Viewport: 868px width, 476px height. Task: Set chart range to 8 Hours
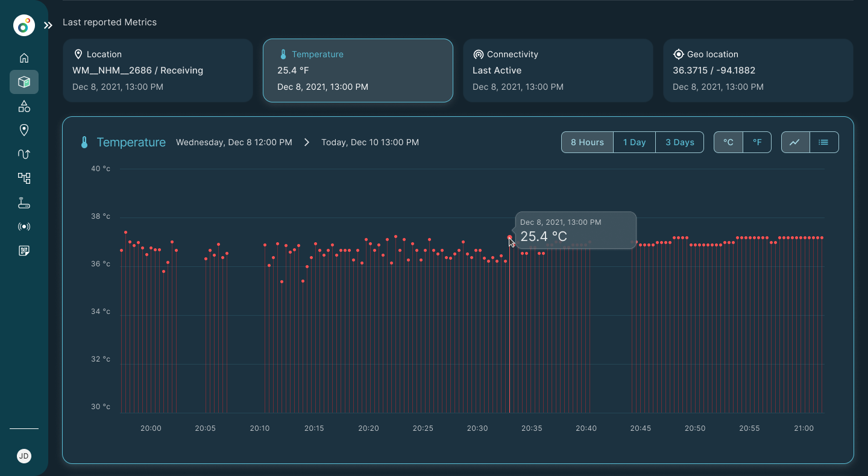click(x=587, y=142)
